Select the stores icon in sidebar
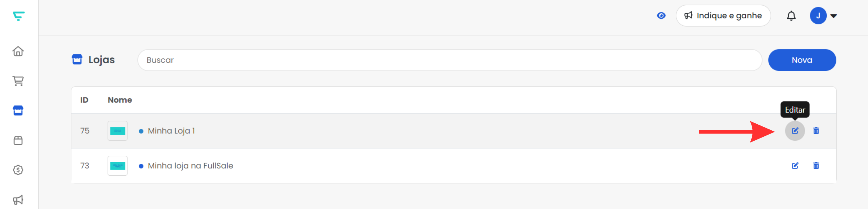This screenshot has width=868, height=209. (x=18, y=110)
